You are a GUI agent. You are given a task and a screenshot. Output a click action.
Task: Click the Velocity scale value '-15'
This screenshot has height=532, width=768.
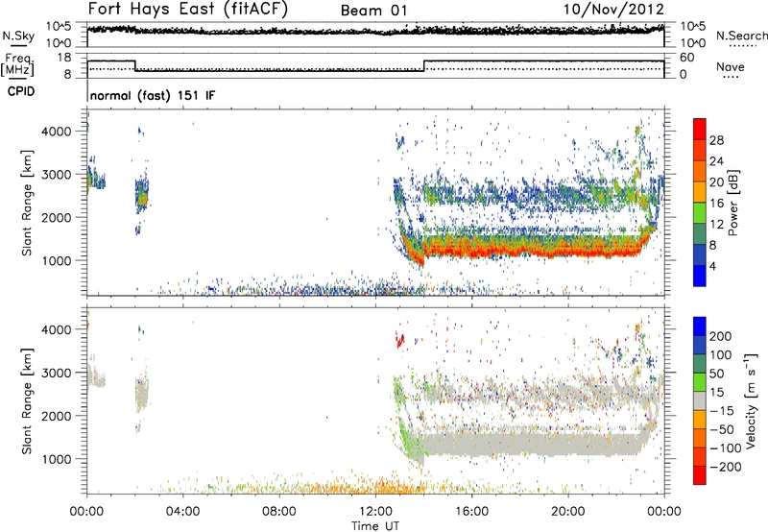(722, 411)
